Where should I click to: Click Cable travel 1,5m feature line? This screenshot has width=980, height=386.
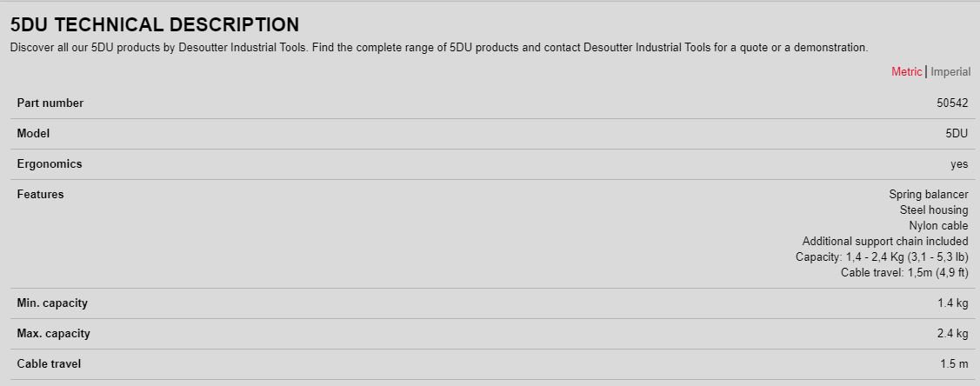click(904, 272)
